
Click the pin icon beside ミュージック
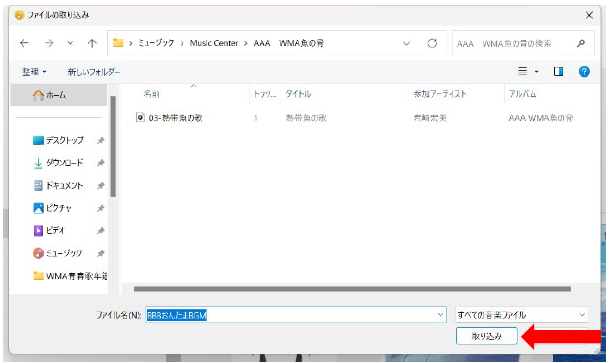pyautogui.click(x=101, y=253)
